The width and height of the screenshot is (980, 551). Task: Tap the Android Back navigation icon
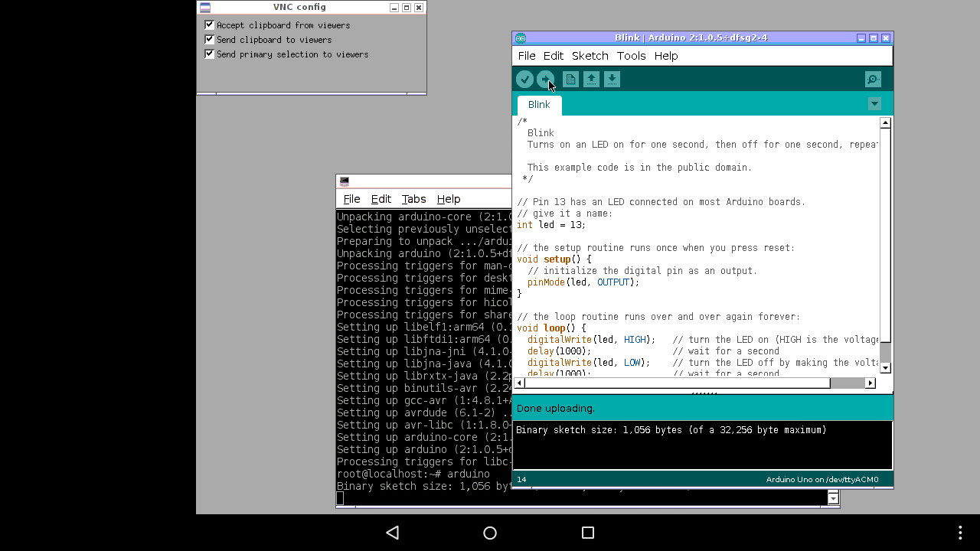tap(392, 533)
